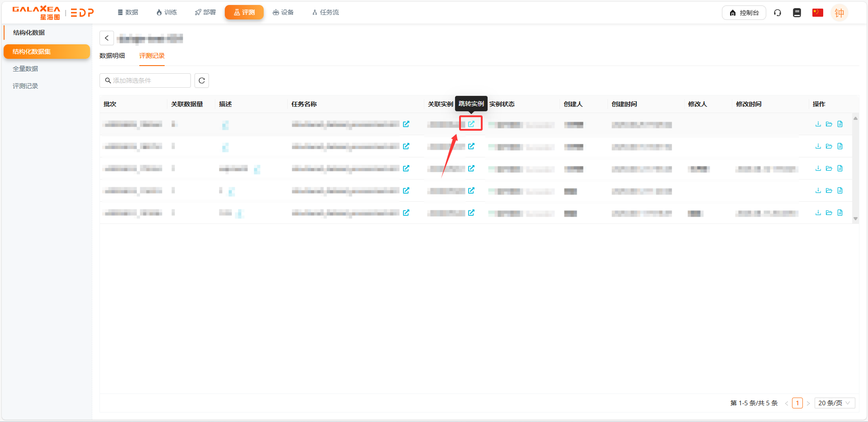Click the refresh button beside the filter box
The width and height of the screenshot is (868, 422).
(x=202, y=81)
